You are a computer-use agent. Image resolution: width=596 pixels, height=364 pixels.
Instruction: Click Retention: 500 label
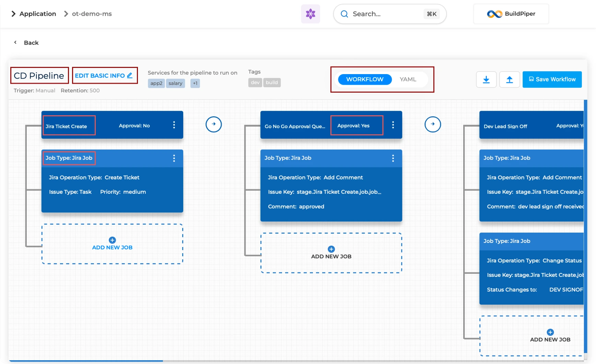coord(80,91)
